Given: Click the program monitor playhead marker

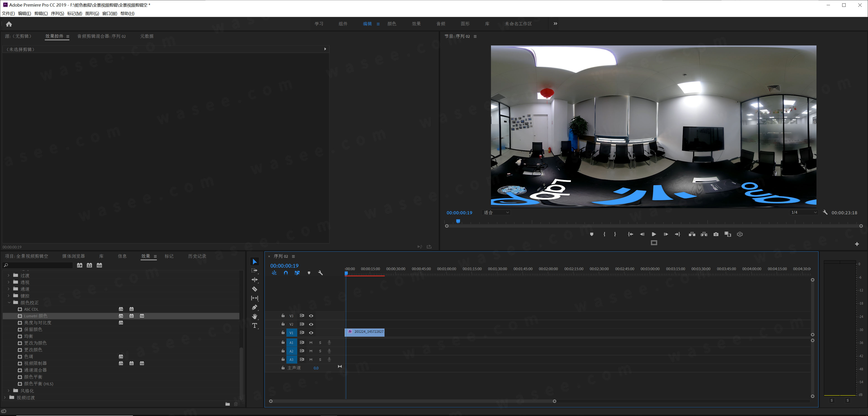Looking at the screenshot, I should tap(458, 221).
